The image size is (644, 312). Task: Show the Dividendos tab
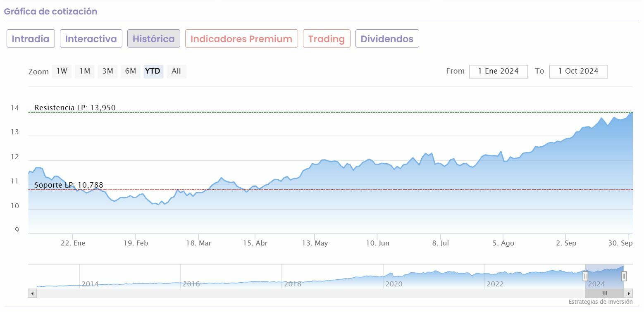(x=387, y=39)
